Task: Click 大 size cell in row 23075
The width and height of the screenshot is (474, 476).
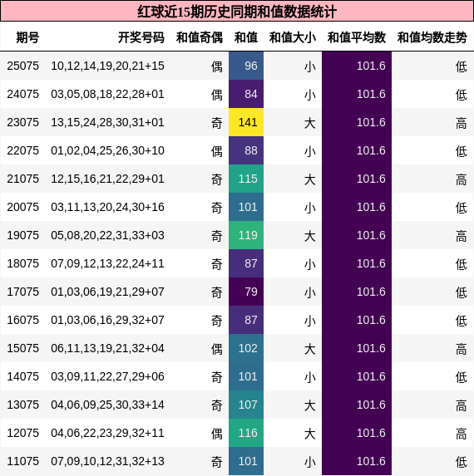Action: point(309,123)
